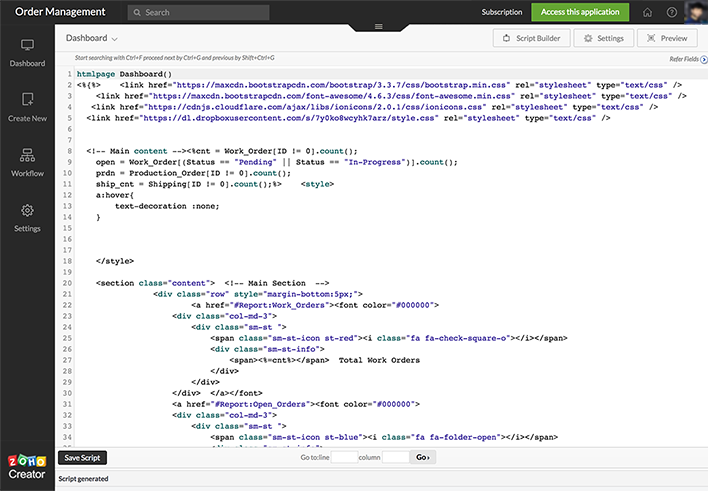708x491 pixels.
Task: Go to the home icon in the header
Action: point(647,12)
